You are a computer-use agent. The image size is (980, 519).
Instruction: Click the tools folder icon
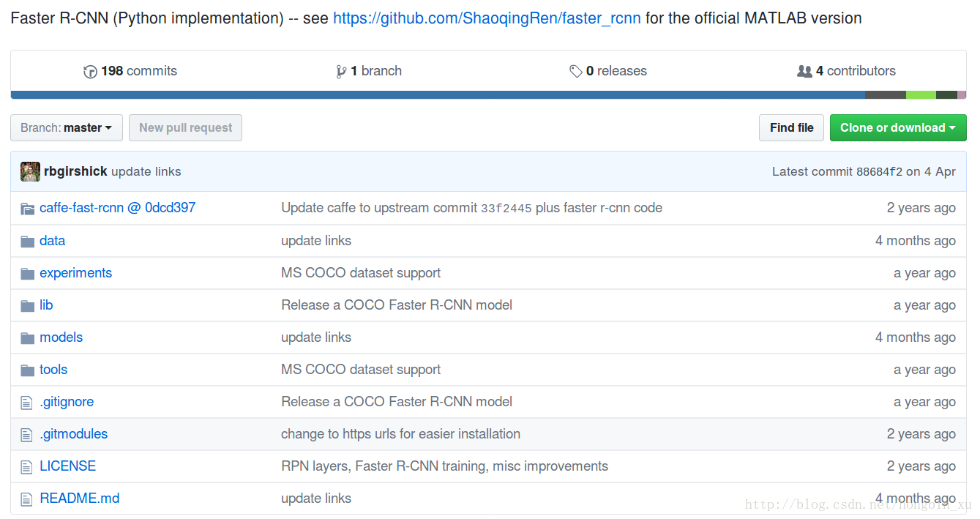tap(28, 370)
